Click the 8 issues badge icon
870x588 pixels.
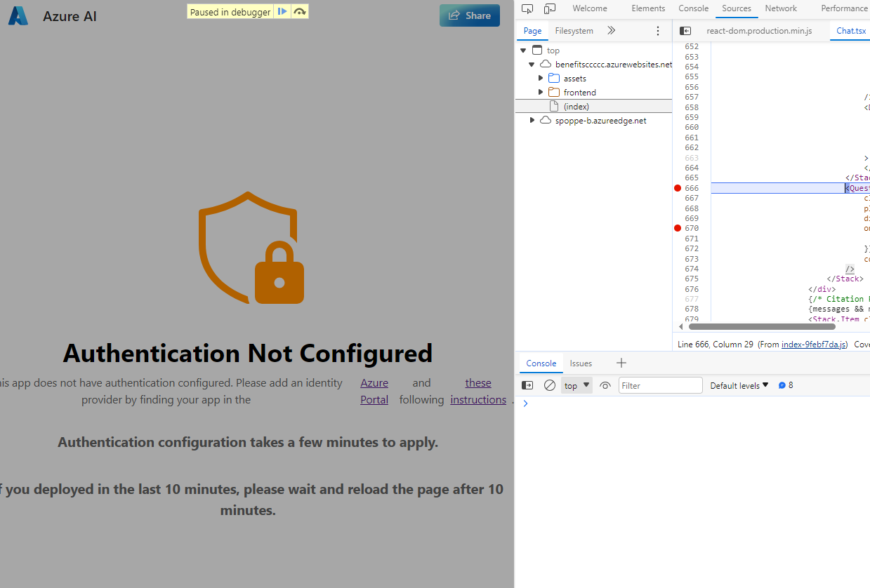click(786, 385)
